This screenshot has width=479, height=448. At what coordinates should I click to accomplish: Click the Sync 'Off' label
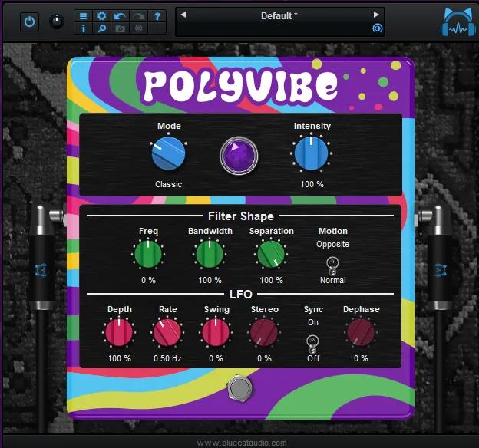click(x=313, y=358)
